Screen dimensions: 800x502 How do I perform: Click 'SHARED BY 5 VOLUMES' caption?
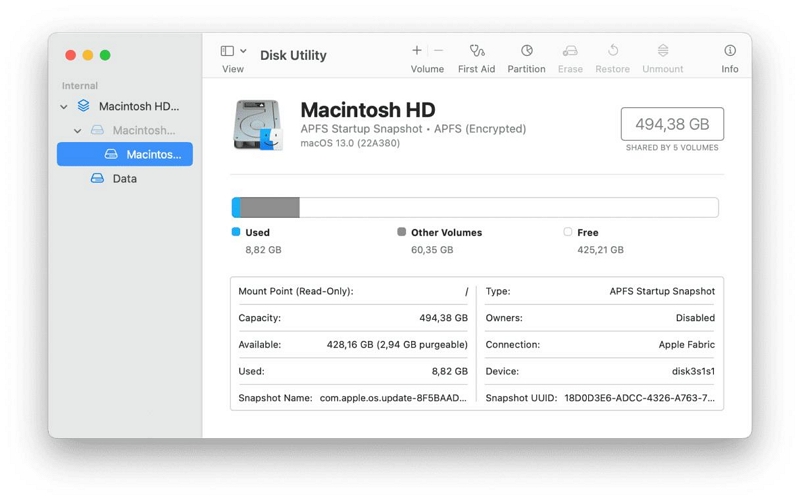click(672, 148)
